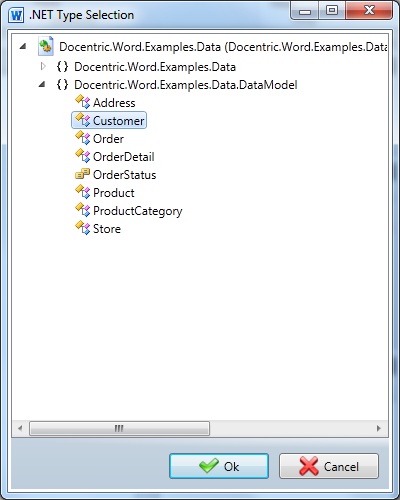The image size is (400, 500).
Task: Select the Docentric.Word.Examples.Data.DataModel namespace label
Action: pyautogui.click(x=186, y=85)
